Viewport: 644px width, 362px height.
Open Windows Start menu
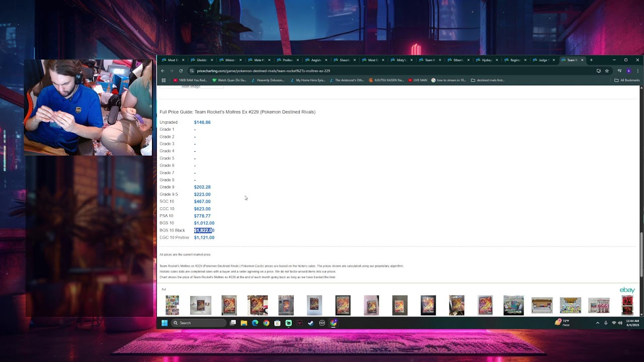click(x=164, y=323)
